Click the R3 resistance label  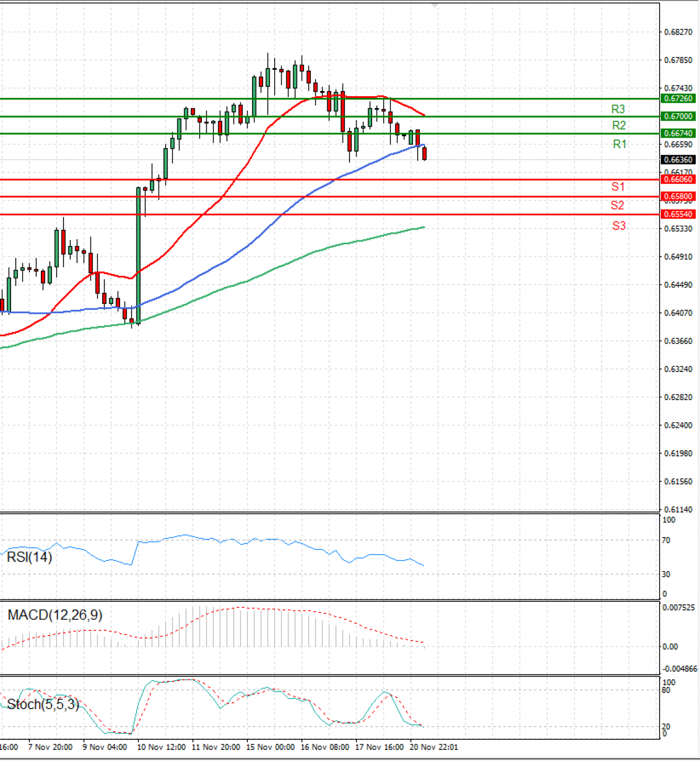click(x=618, y=109)
